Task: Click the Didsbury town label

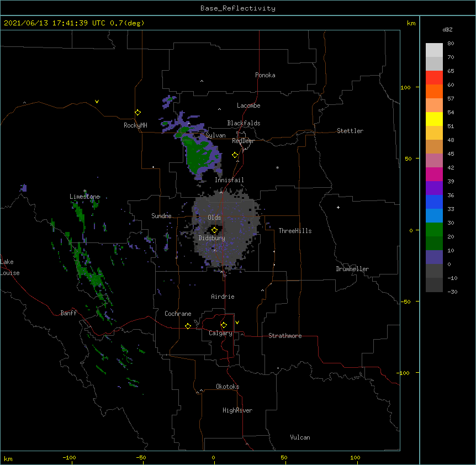Action: (x=212, y=238)
